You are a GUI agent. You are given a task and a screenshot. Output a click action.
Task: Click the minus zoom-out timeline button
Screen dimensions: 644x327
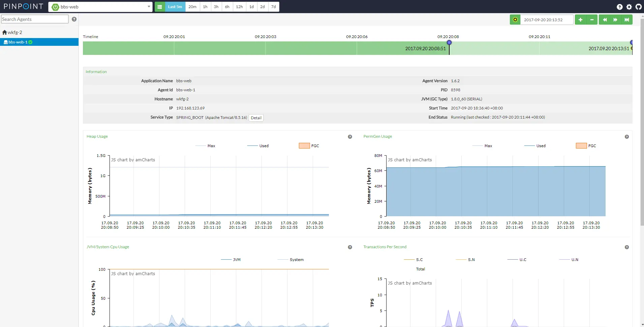592,20
